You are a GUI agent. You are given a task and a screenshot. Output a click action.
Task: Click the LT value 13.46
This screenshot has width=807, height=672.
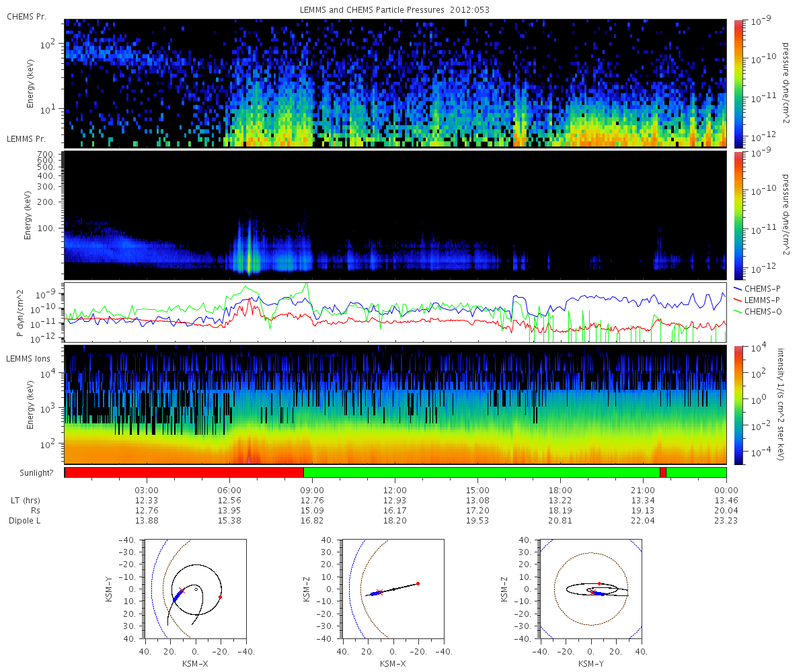click(x=726, y=501)
